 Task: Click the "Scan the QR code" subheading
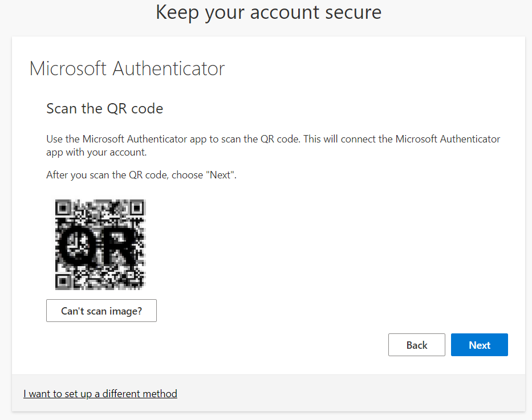point(104,108)
